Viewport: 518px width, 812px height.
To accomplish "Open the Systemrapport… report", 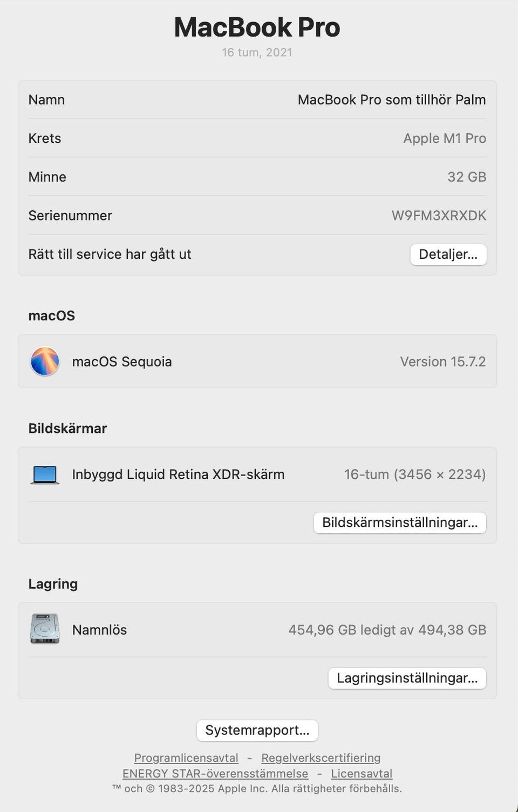I will pos(257,730).
